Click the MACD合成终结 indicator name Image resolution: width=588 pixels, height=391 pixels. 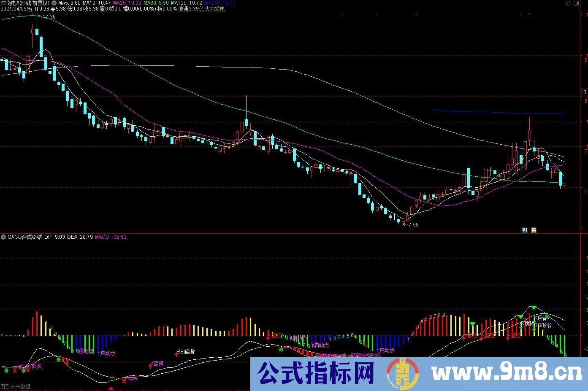(x=24, y=237)
